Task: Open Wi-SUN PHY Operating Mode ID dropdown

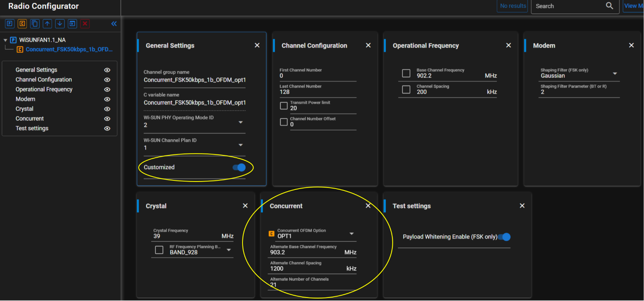Action: (x=241, y=122)
